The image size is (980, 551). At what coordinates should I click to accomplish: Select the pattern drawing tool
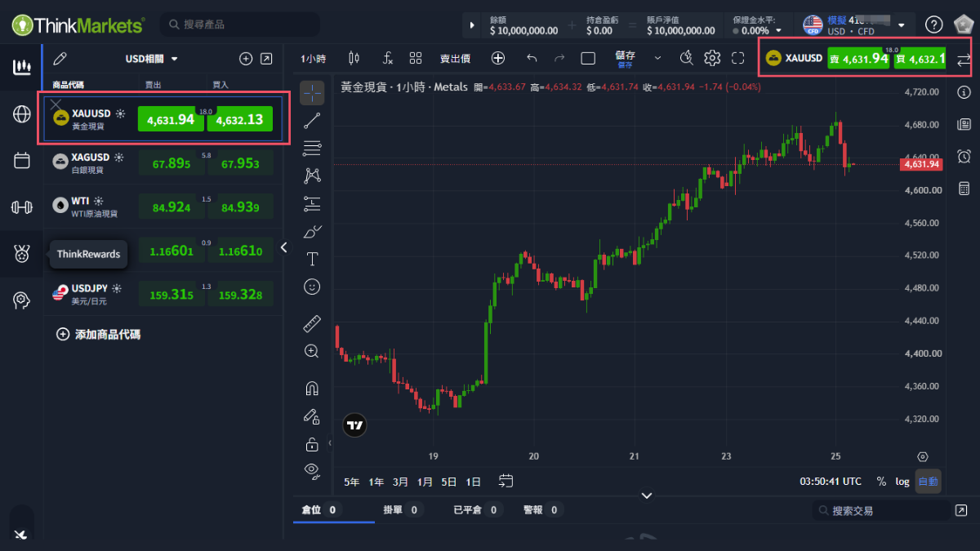pos(312,175)
